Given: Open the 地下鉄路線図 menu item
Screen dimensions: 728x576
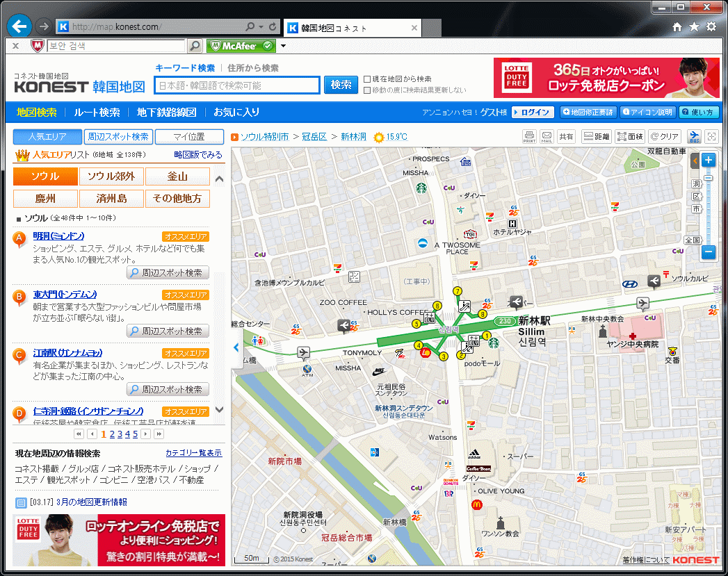Looking at the screenshot, I should (x=166, y=113).
